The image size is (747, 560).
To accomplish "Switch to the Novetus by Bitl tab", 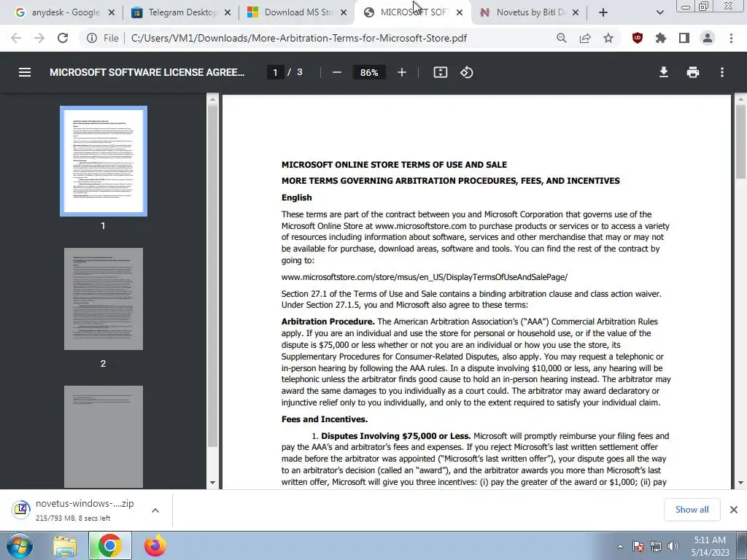I will [529, 13].
